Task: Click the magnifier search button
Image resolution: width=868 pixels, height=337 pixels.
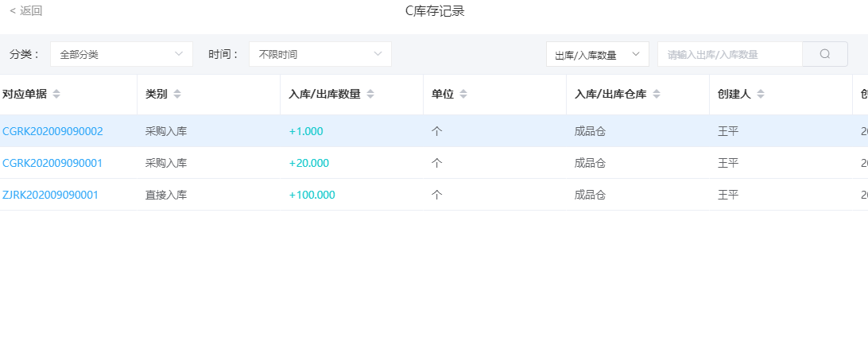Action: pyautogui.click(x=825, y=54)
